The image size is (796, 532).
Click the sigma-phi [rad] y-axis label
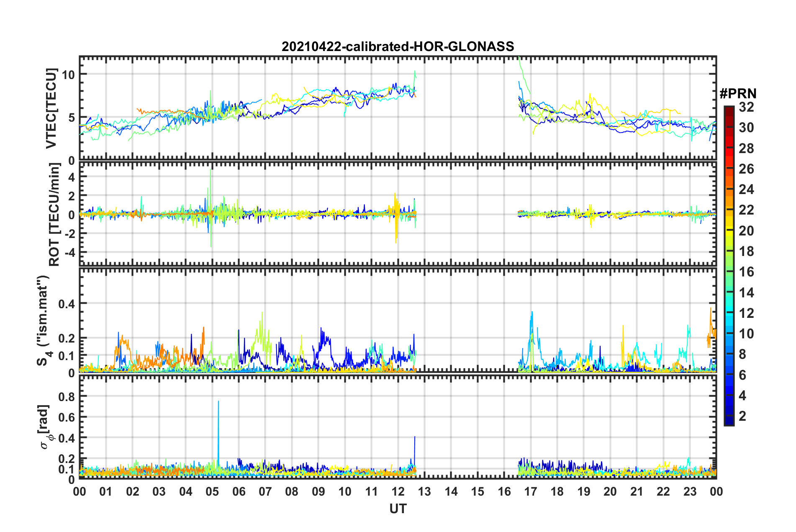click(x=45, y=427)
